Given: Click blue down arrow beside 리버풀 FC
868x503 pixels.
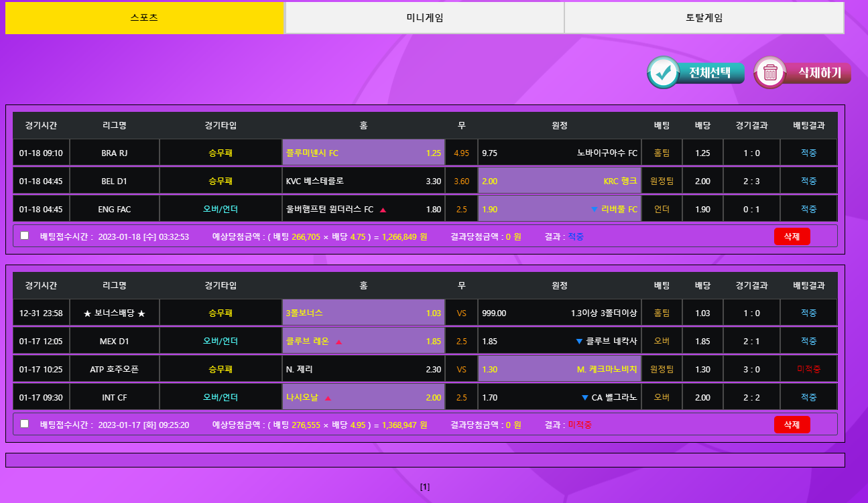Looking at the screenshot, I should pyautogui.click(x=594, y=210).
